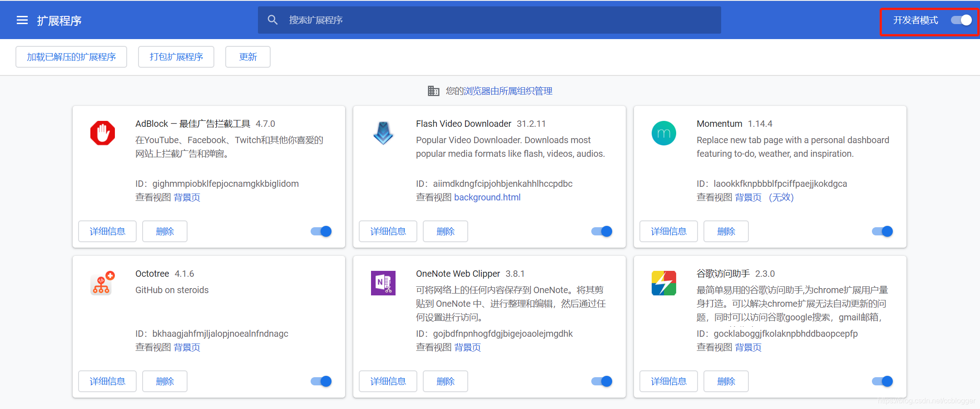Click Momentum ID laookkfknpbbblfpciffpaejjkokdgca
980x409 pixels.
772,184
